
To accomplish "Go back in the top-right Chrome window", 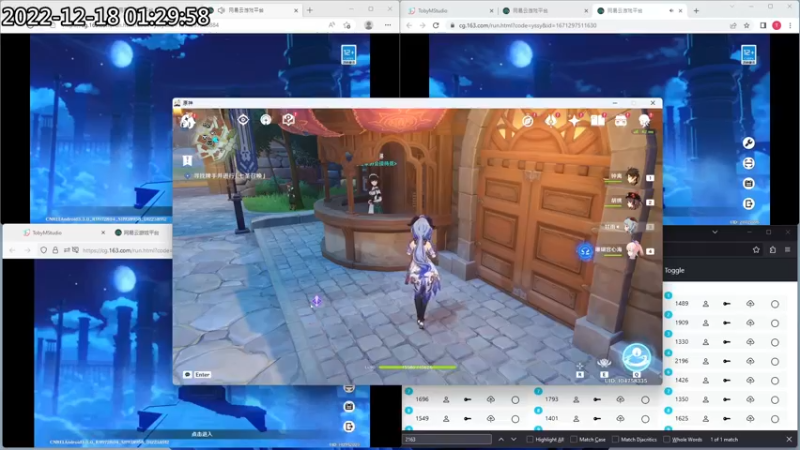I will pyautogui.click(x=409, y=25).
